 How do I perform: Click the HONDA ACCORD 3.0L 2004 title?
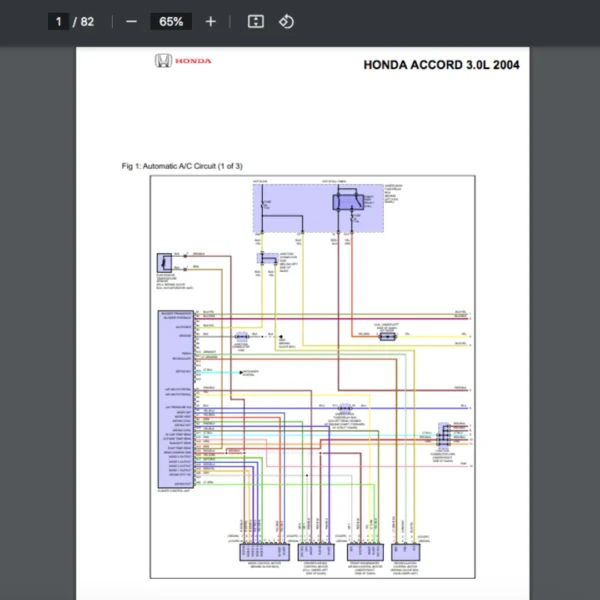[440, 65]
